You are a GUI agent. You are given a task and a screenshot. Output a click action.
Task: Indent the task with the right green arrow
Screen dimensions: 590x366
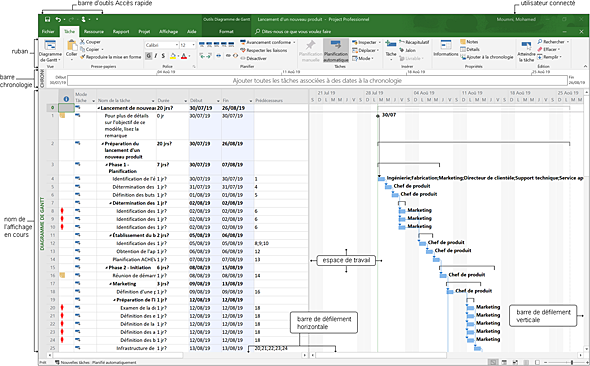tap(209, 56)
